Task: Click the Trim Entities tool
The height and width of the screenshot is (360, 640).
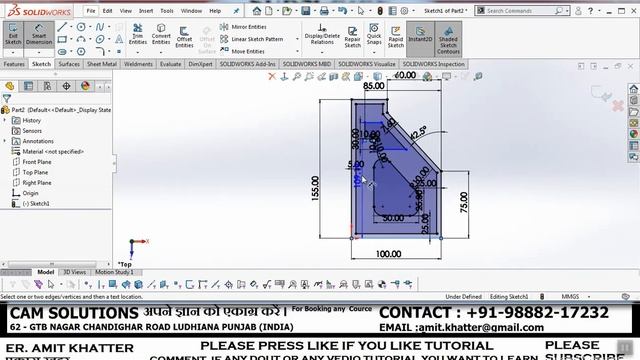Action: 138,34
